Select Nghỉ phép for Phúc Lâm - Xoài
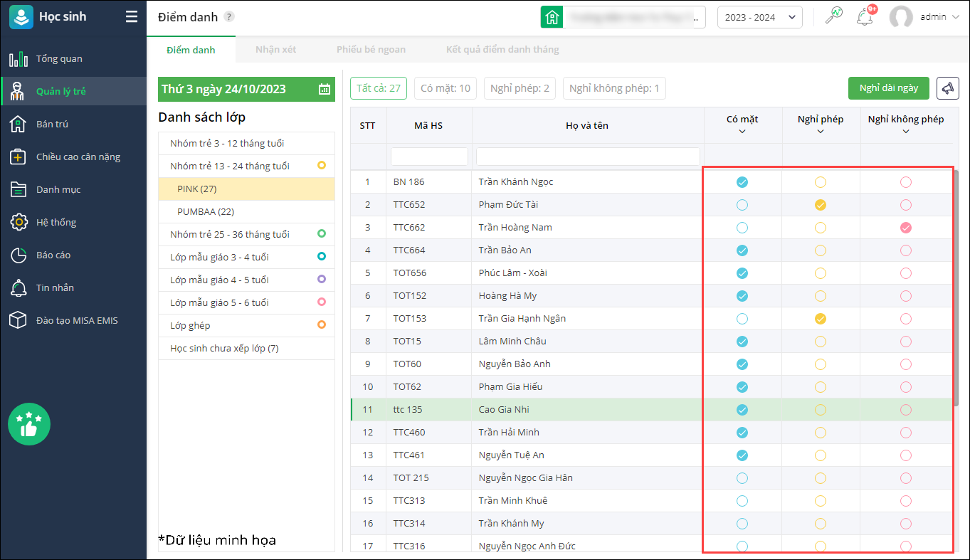The width and height of the screenshot is (970, 560). [x=821, y=273]
